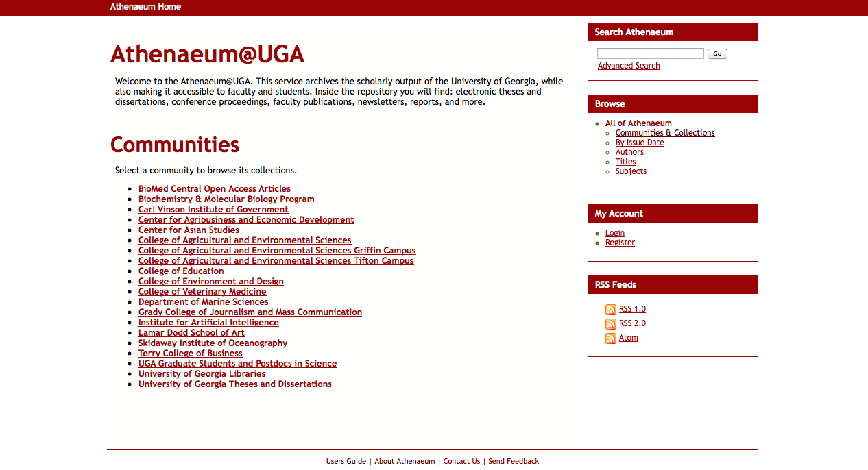Image resolution: width=868 pixels, height=470 pixels.
Task: Focus the Search Athenaeum text field
Action: click(x=651, y=53)
